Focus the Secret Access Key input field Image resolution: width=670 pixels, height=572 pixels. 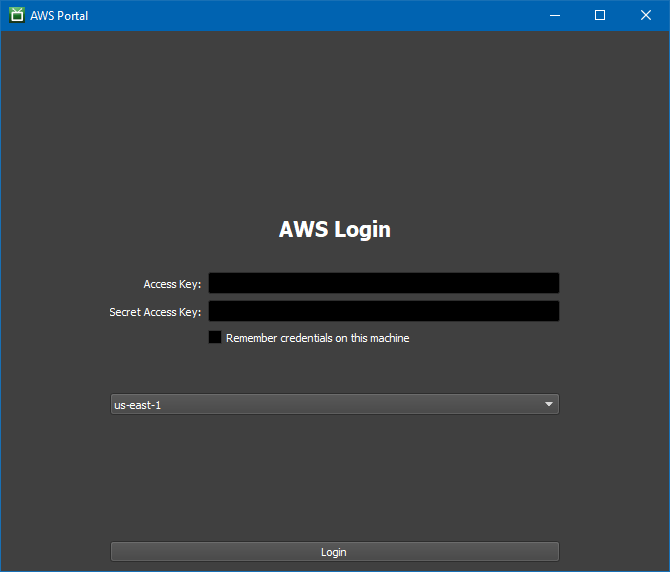point(384,311)
